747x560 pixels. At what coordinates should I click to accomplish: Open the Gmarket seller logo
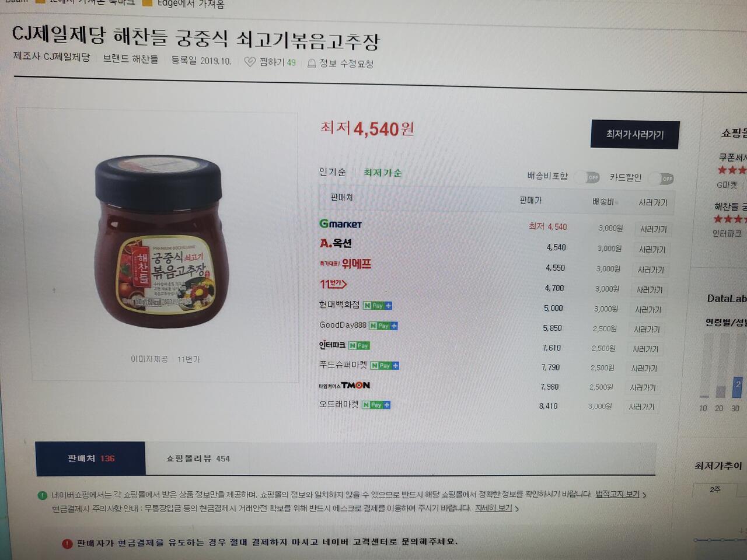340,223
